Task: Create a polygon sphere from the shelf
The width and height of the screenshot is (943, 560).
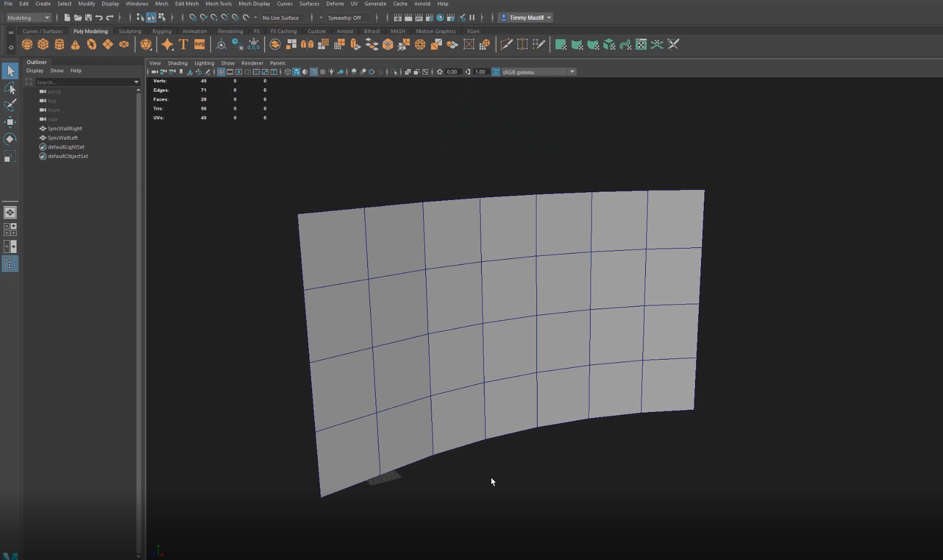Action: click(x=27, y=45)
